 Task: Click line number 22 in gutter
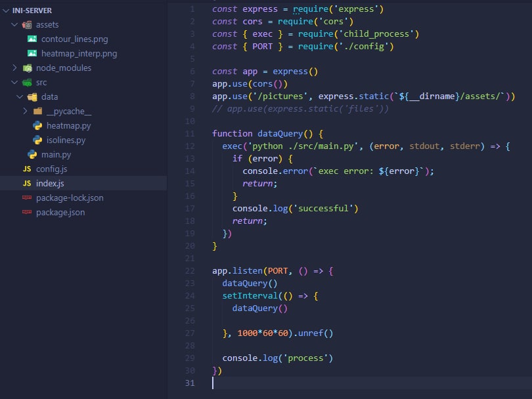coord(190,271)
